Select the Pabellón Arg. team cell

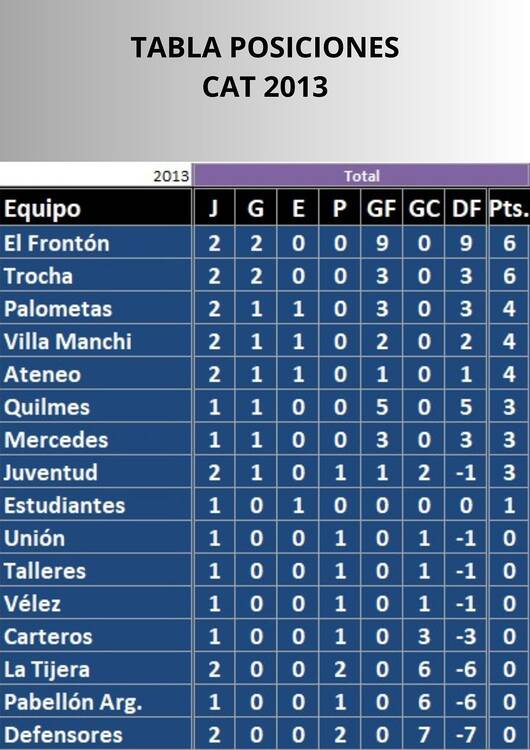tap(96, 702)
